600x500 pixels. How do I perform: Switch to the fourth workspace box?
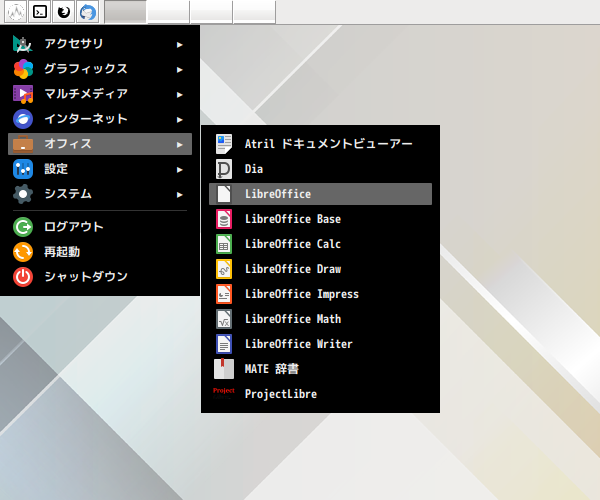[x=254, y=12]
